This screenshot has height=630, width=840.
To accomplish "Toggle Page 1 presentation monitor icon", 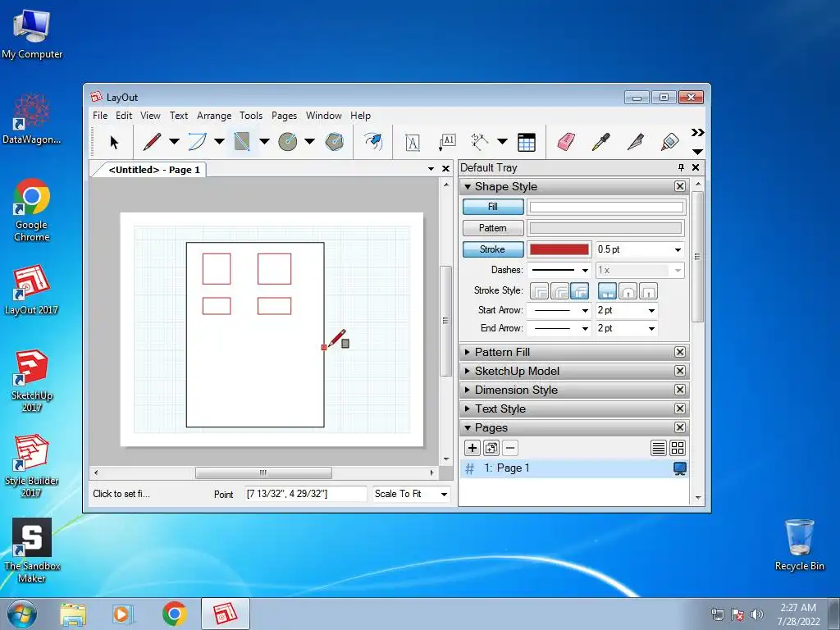I will point(679,468).
